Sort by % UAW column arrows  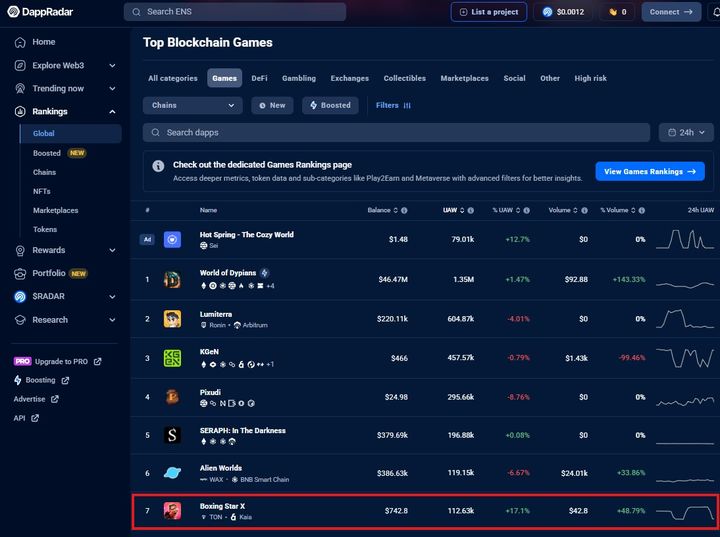pos(518,210)
